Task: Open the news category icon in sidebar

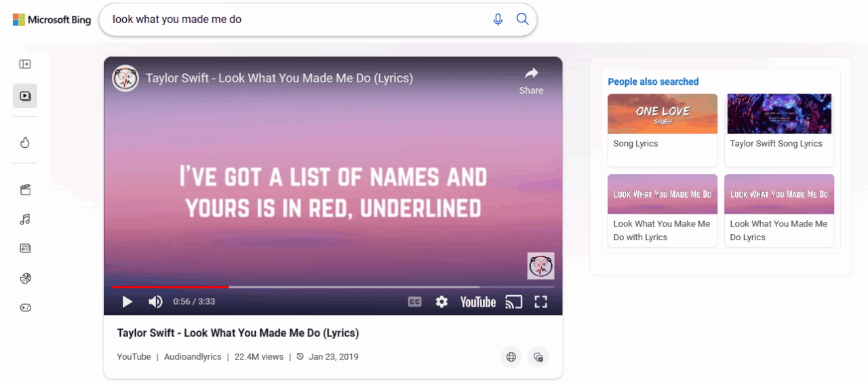Action: click(x=25, y=248)
